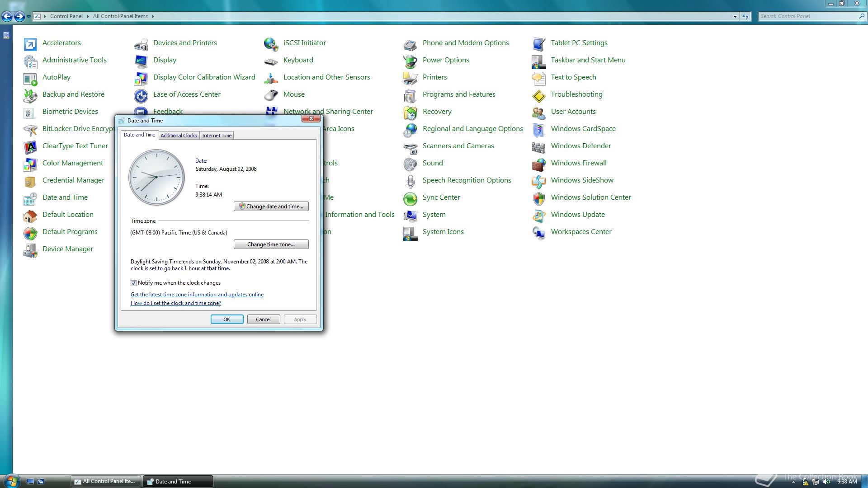Switch to the Additional Clocks tab

[179, 136]
